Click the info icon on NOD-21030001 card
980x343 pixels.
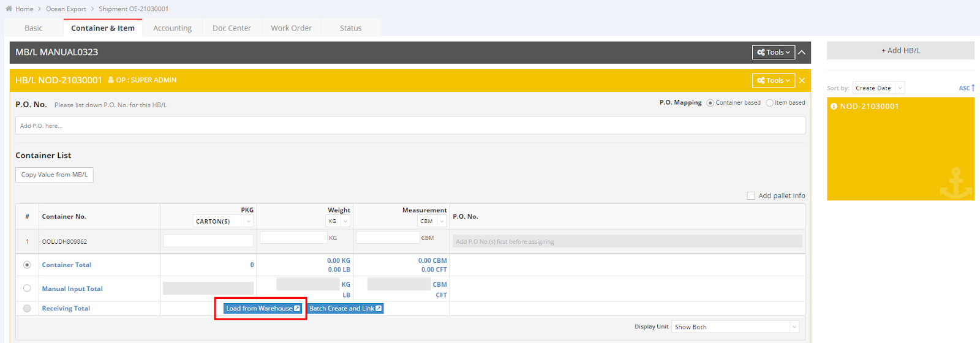click(x=834, y=107)
